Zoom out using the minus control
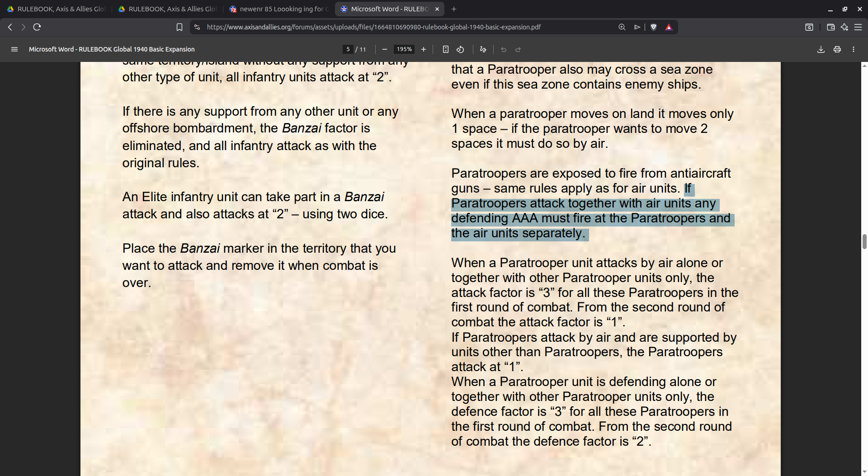 pos(385,49)
